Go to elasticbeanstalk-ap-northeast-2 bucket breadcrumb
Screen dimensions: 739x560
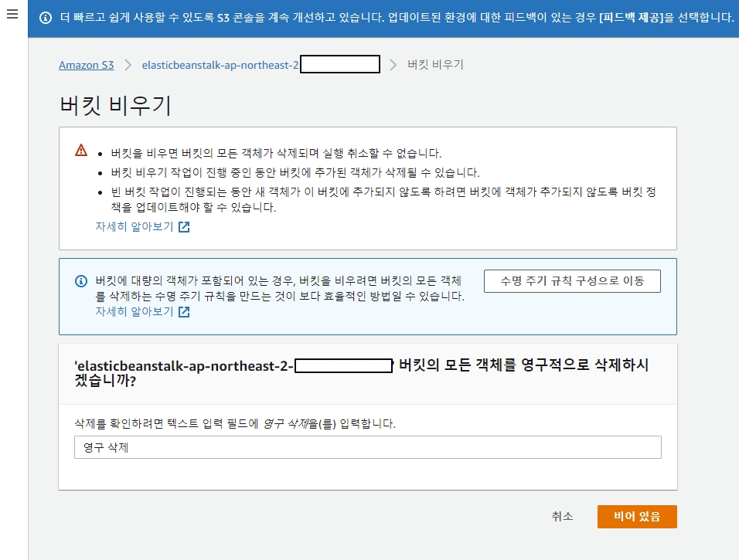[220, 65]
